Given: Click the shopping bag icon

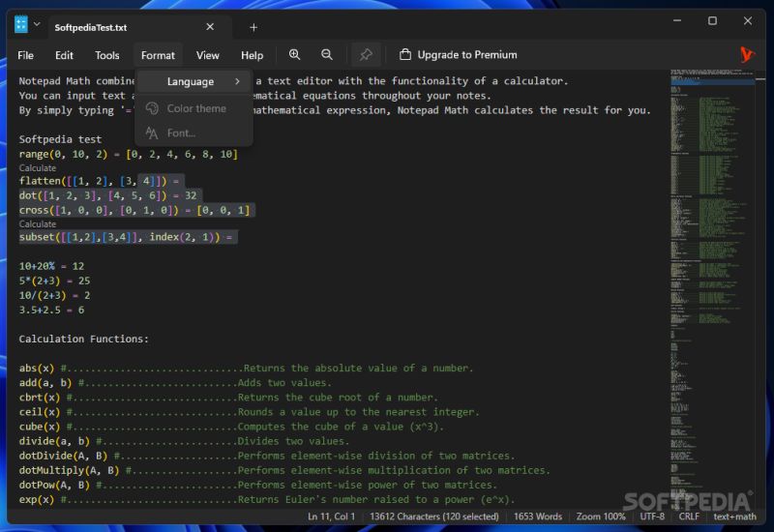Looking at the screenshot, I should 405,55.
